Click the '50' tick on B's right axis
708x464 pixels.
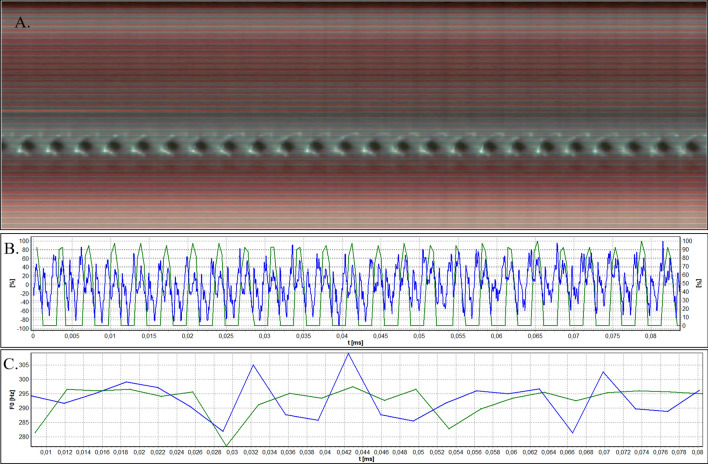click(x=685, y=283)
